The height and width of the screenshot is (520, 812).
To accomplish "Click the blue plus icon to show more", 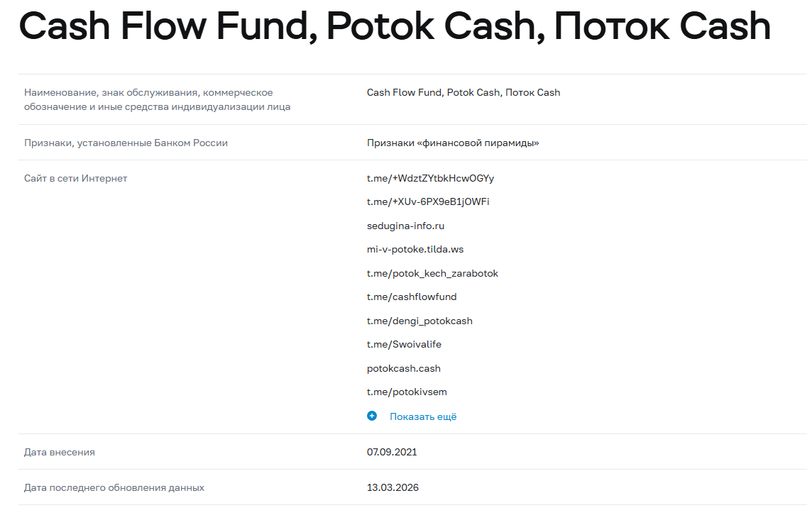I will coord(372,416).
